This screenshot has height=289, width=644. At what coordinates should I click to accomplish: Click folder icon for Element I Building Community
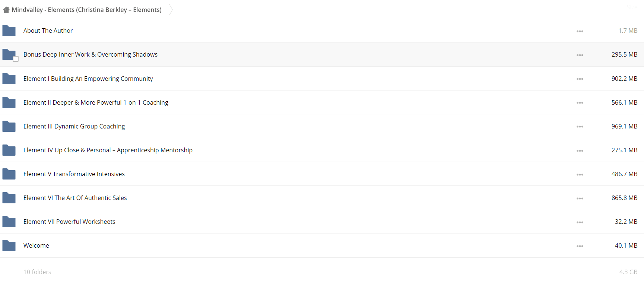point(9,79)
